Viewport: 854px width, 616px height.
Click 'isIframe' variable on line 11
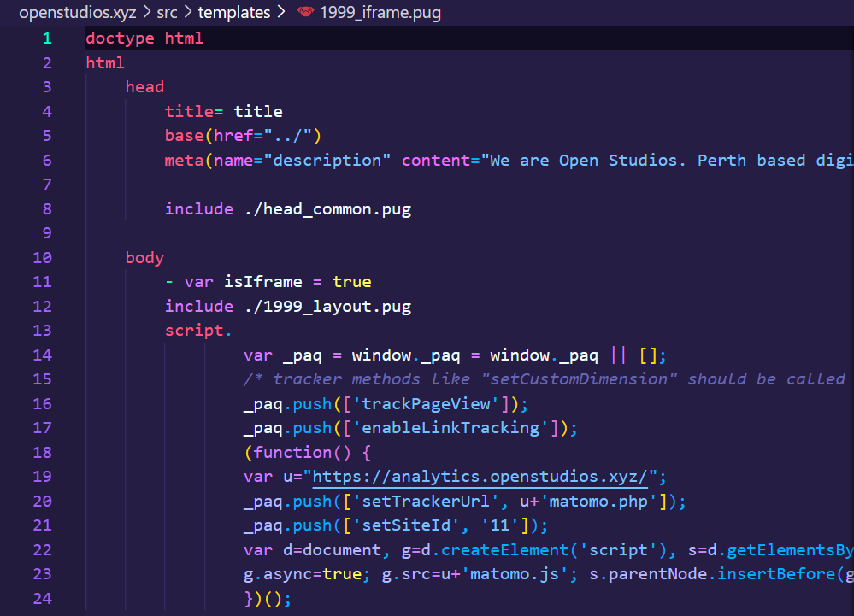[263, 282]
